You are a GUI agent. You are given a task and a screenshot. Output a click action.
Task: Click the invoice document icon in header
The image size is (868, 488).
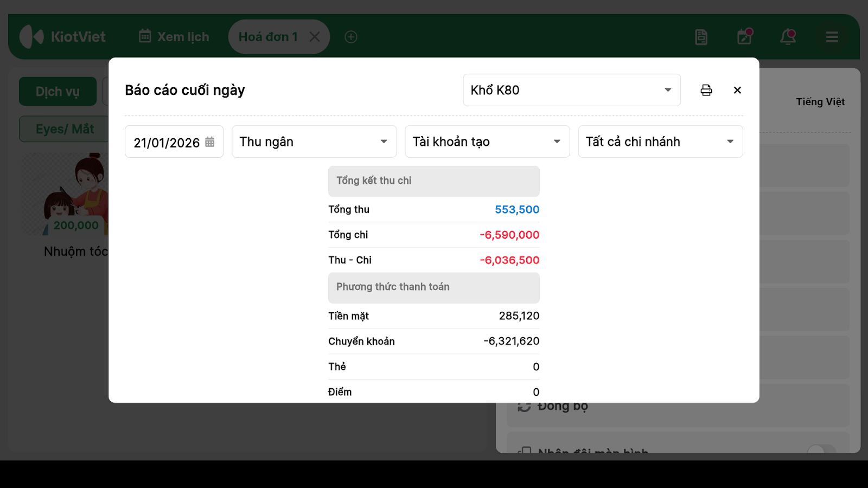click(701, 37)
